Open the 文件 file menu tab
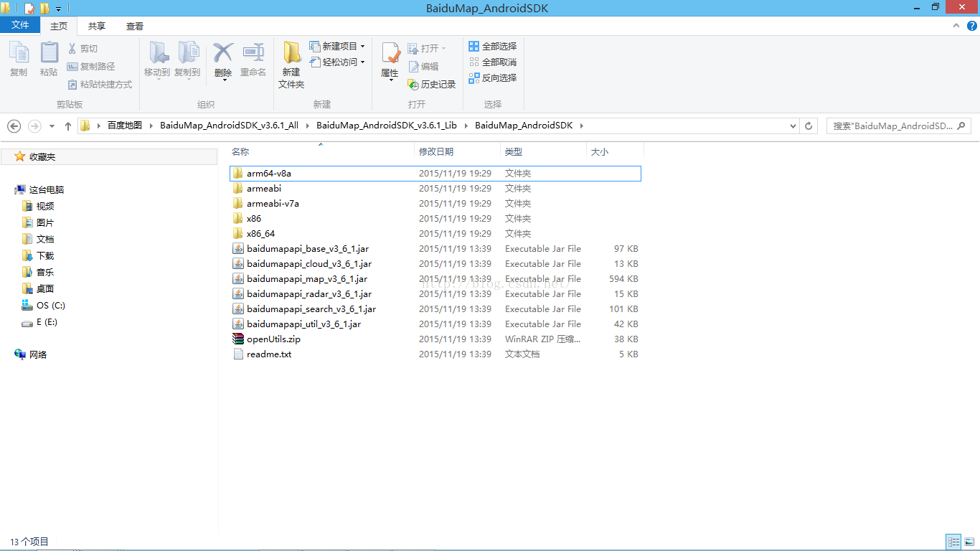Viewport: 980px width, 551px height. tap(20, 25)
